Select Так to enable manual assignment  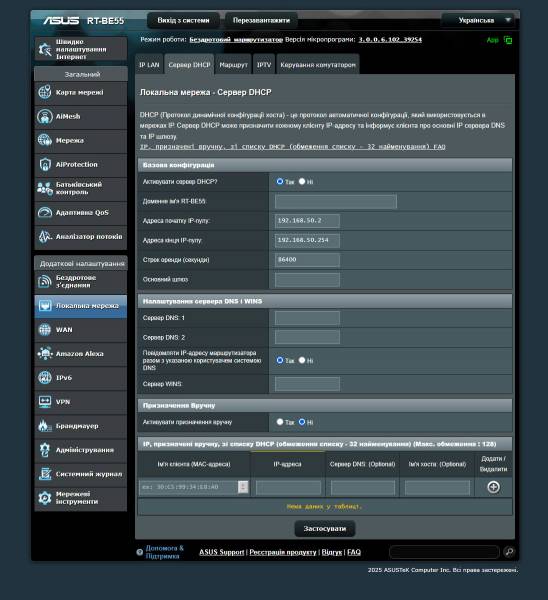tap(280, 422)
